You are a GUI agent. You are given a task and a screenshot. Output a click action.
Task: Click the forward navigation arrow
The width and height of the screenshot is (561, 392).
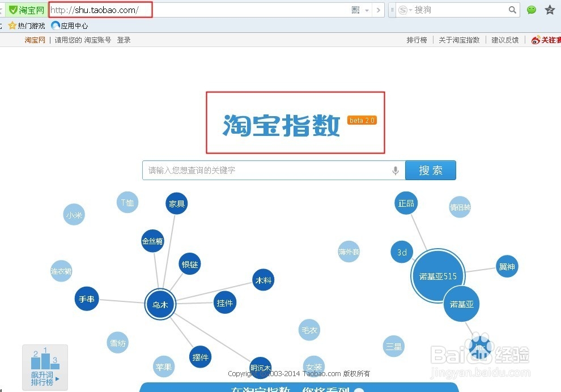coord(379,10)
